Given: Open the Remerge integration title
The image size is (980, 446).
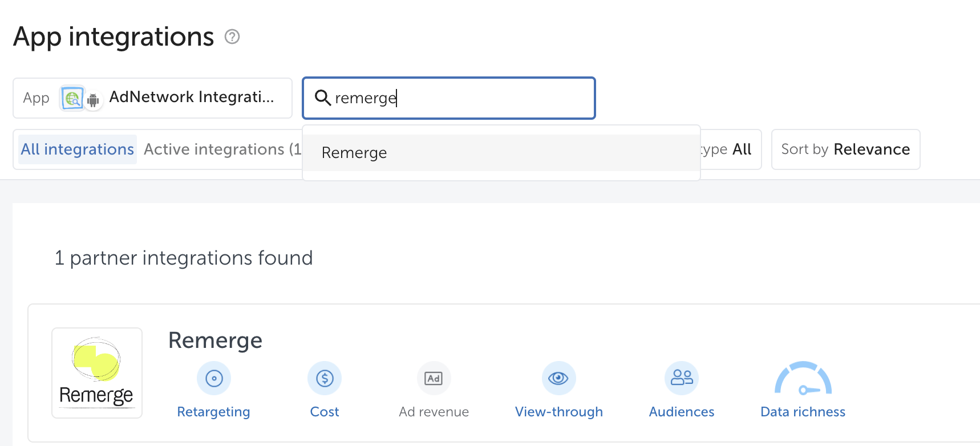Looking at the screenshot, I should (215, 340).
